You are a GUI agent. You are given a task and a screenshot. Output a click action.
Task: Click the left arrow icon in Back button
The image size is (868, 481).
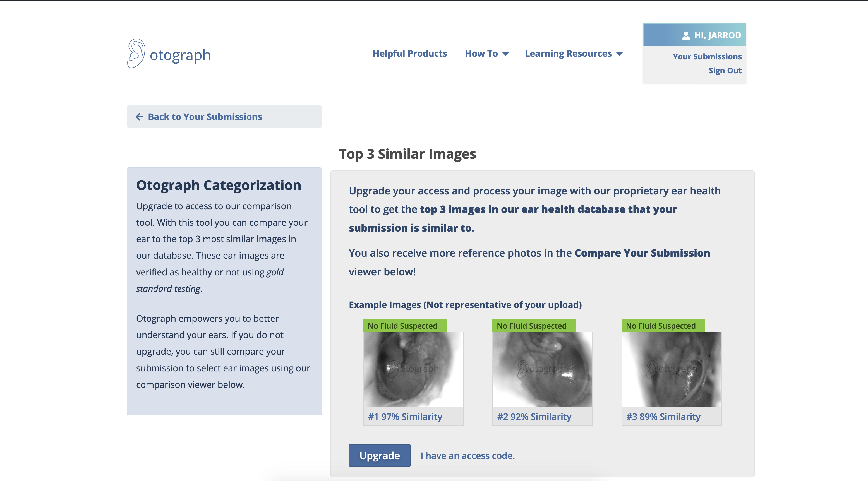140,117
